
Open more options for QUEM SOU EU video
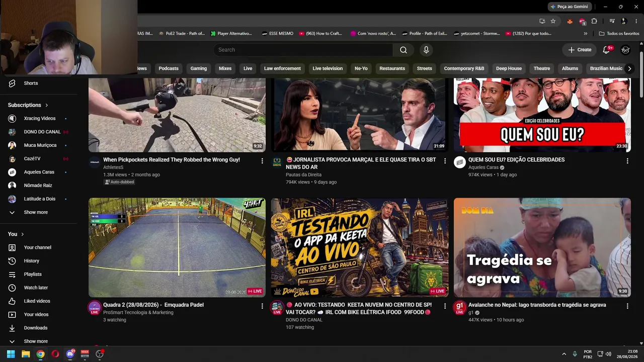coord(627,161)
